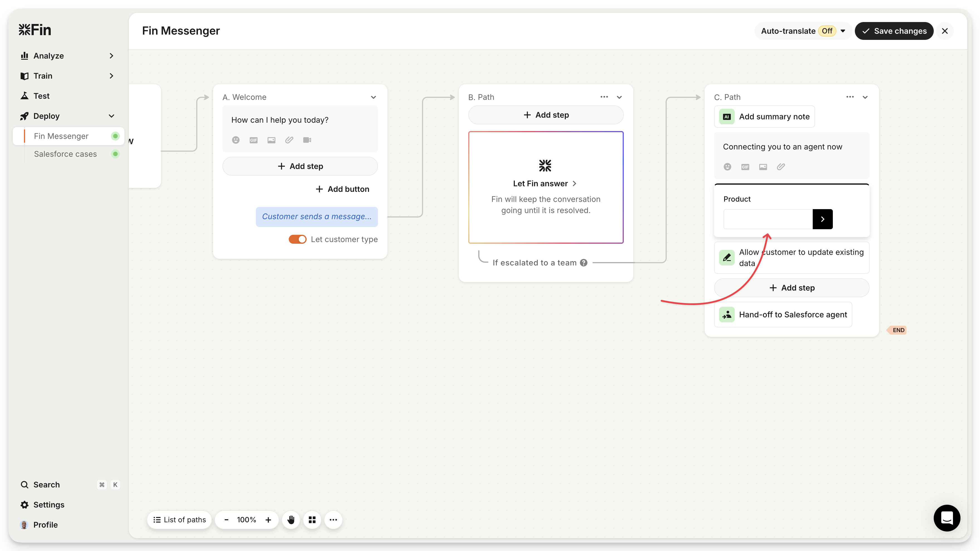Click Save changes button
Screen dimensions: 980x551
pyautogui.click(x=894, y=31)
